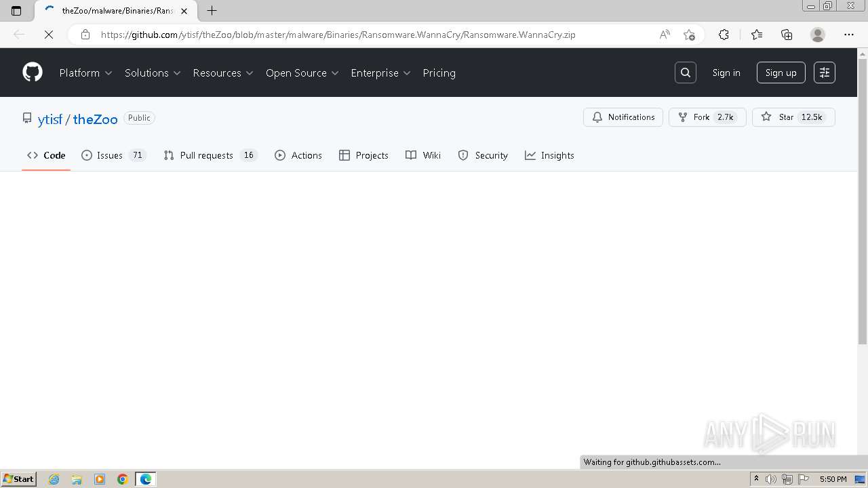
Task: Open ytisf user profile link
Action: pyautogui.click(x=50, y=119)
